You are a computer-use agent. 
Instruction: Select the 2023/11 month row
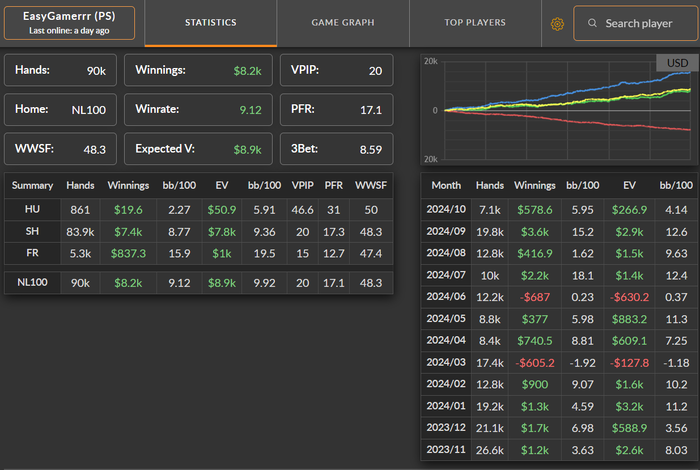(x=559, y=451)
